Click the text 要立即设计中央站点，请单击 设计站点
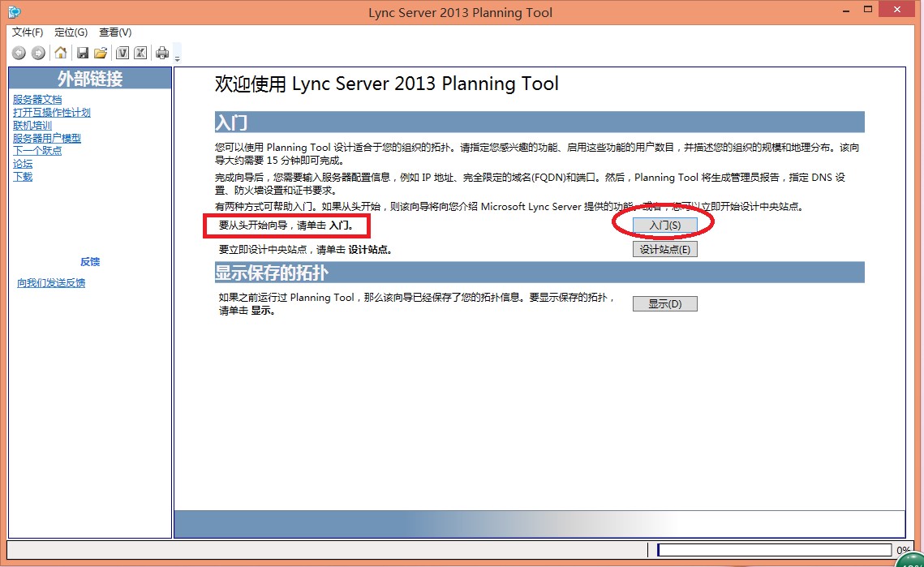The width and height of the screenshot is (924, 567). 306,249
